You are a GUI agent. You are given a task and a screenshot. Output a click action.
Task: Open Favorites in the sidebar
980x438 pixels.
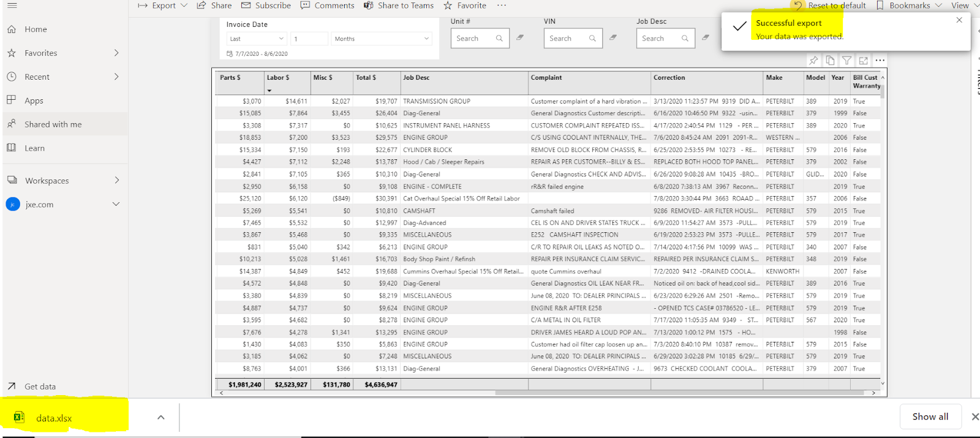40,53
